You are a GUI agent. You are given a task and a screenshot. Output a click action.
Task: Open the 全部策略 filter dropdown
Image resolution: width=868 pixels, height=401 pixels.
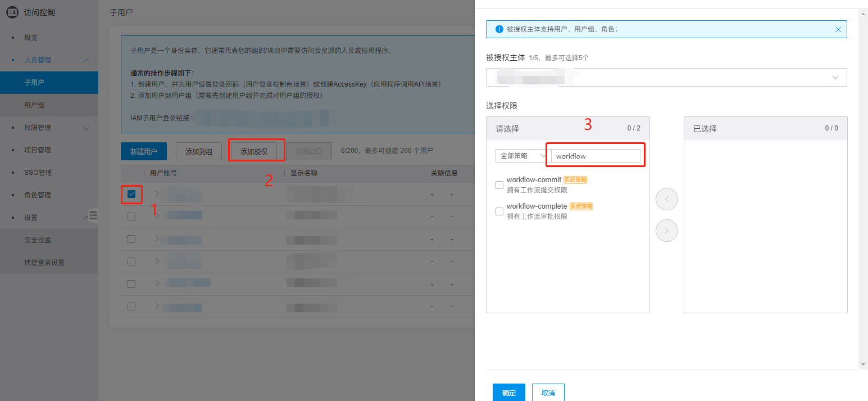click(521, 156)
